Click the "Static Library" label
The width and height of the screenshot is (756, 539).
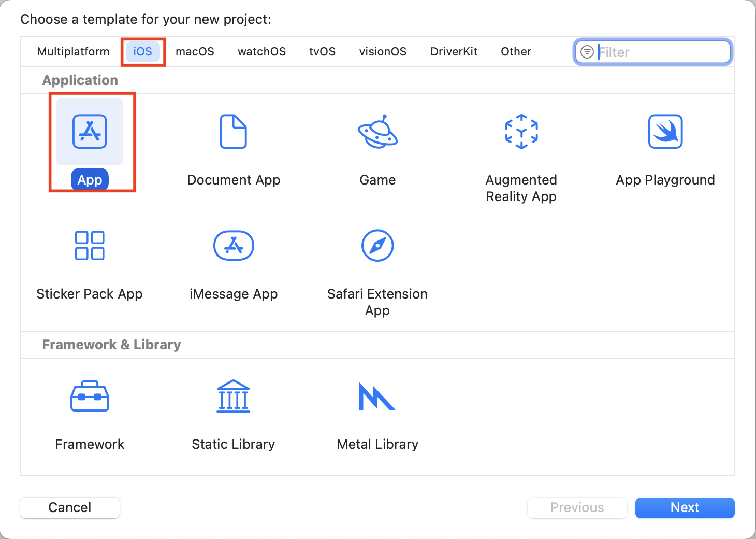pos(234,444)
